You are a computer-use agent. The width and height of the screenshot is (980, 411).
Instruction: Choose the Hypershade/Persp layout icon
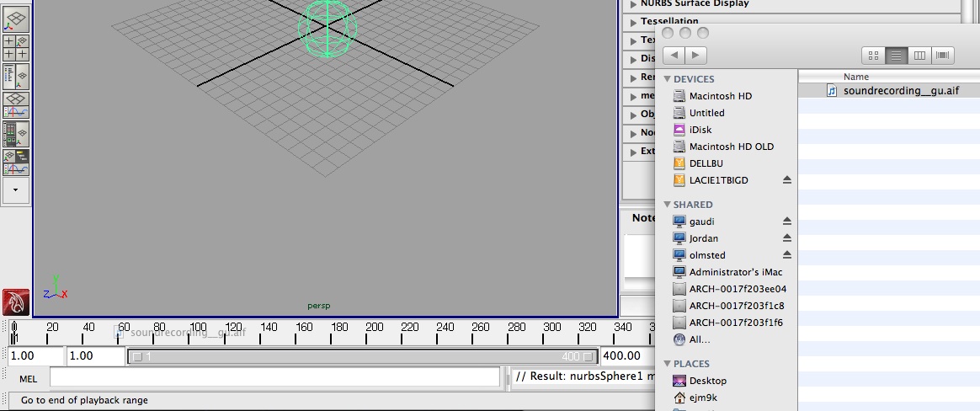pos(16,133)
